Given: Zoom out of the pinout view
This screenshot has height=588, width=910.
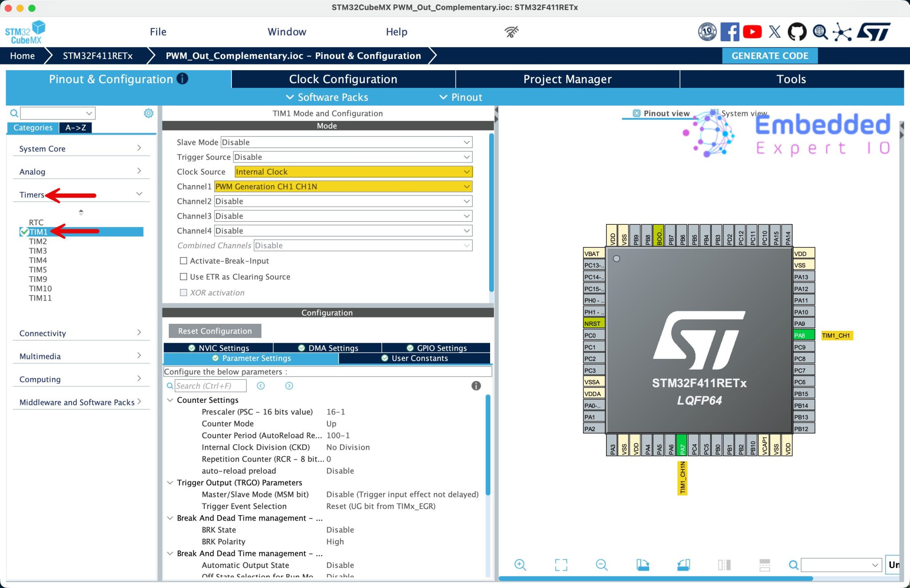Looking at the screenshot, I should 601,565.
